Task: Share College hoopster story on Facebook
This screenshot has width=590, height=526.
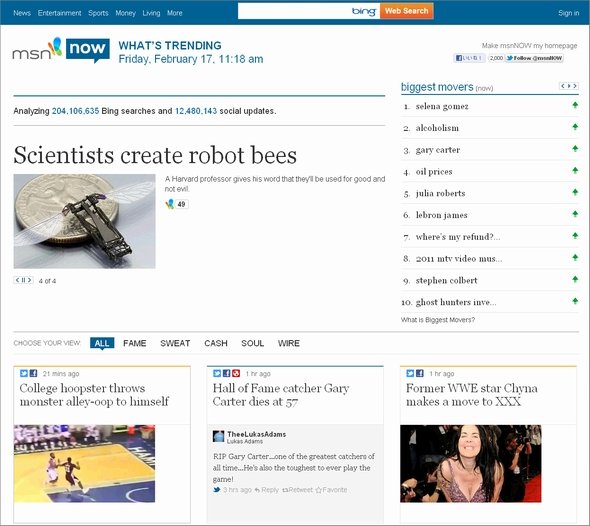Action: 33,373
